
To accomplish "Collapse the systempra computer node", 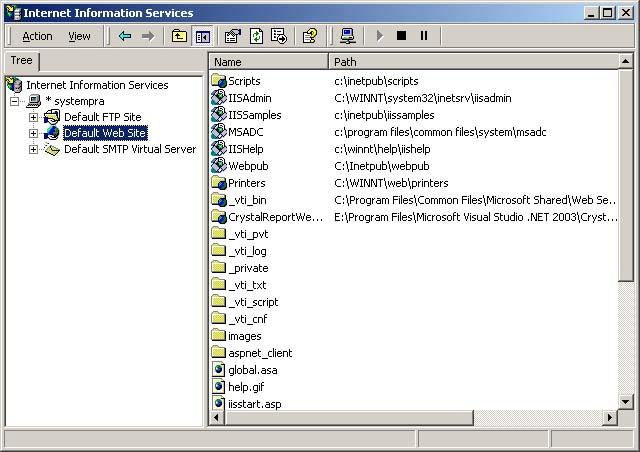I will tap(15, 101).
